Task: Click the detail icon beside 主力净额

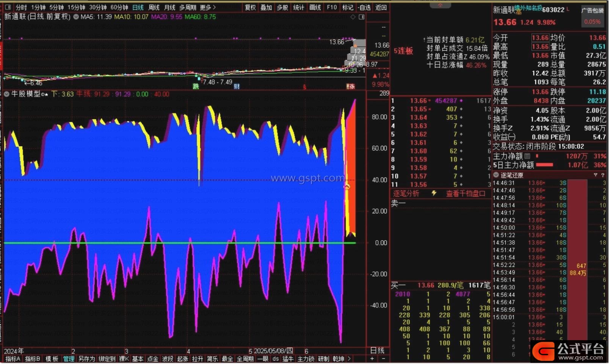Action: [527, 156]
